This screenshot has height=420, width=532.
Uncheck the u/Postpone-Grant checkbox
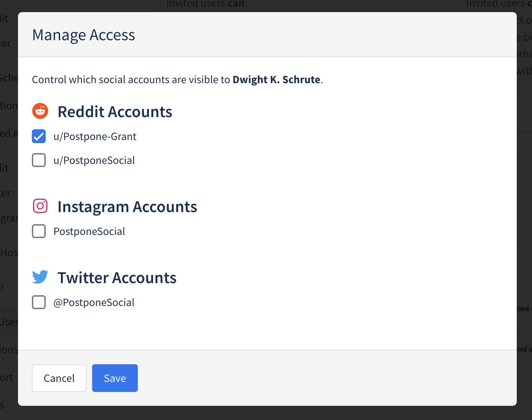click(39, 136)
